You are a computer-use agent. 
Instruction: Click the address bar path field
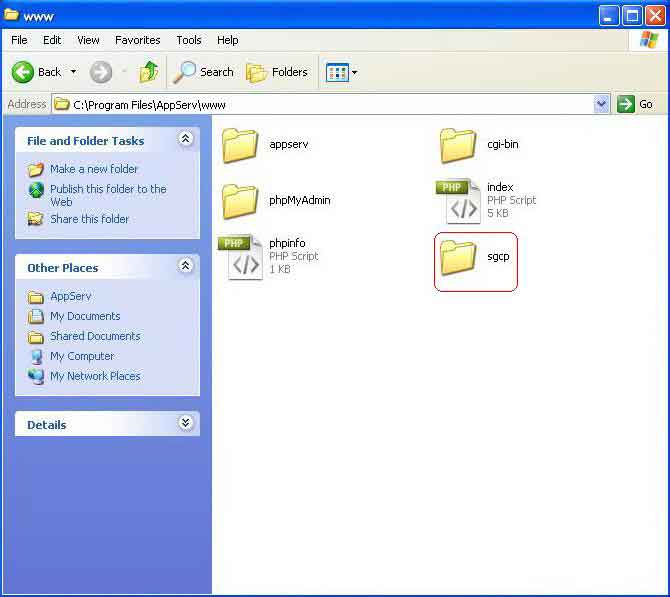coord(323,104)
